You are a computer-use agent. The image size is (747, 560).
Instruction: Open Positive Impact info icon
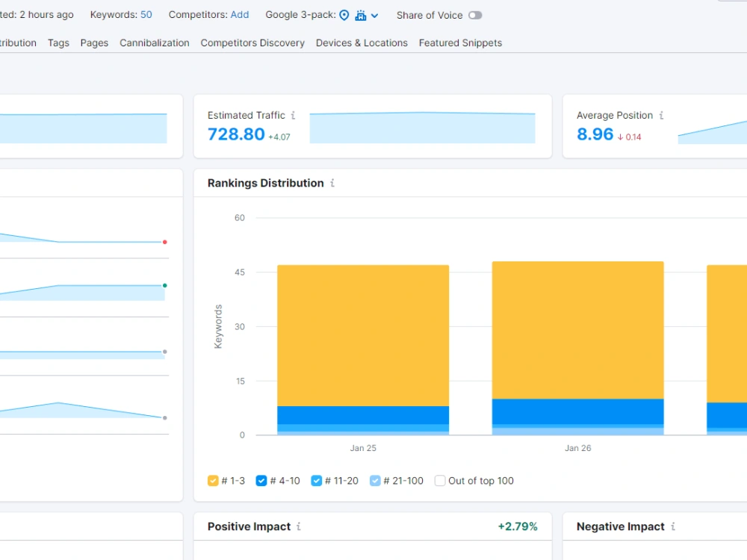coord(299,526)
